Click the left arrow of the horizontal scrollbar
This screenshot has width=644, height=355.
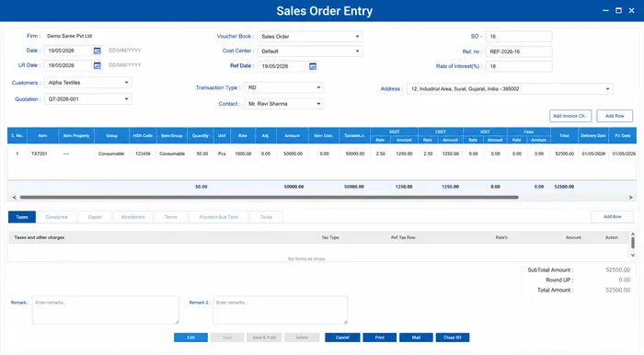click(15, 198)
